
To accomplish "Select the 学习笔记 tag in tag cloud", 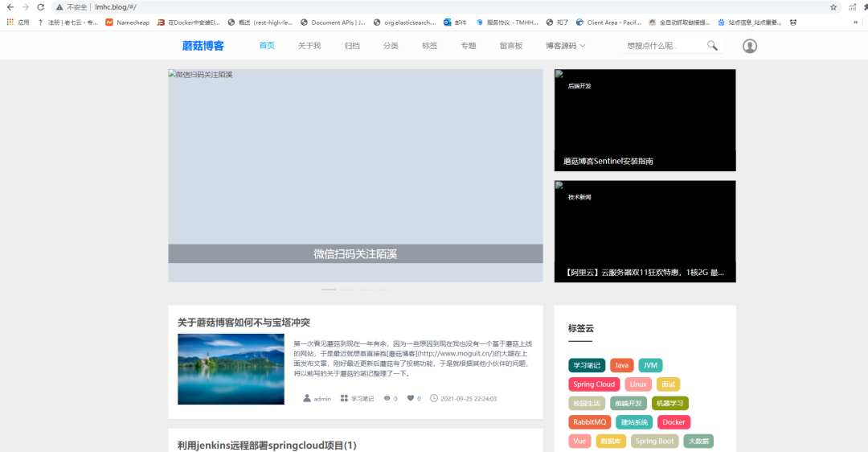I will coord(587,366).
